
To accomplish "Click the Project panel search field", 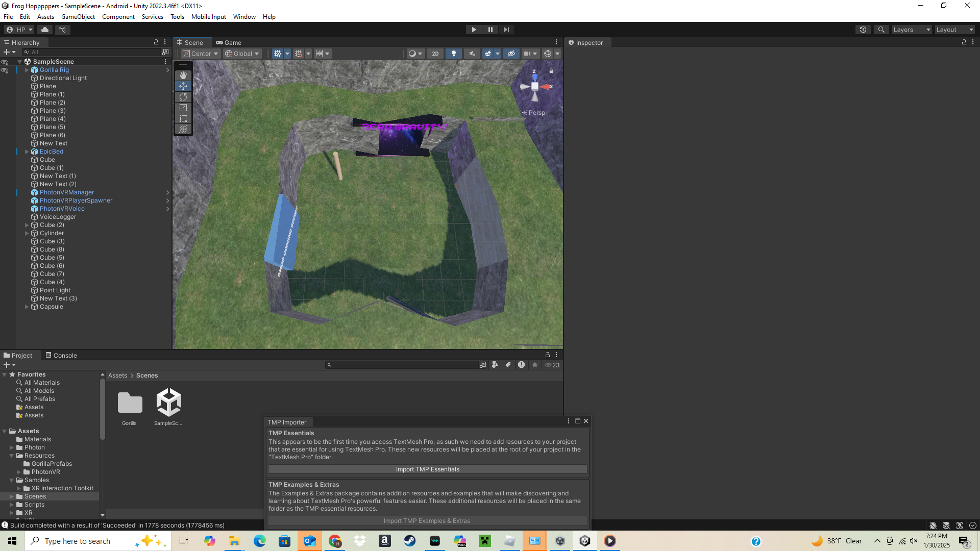I will point(403,365).
